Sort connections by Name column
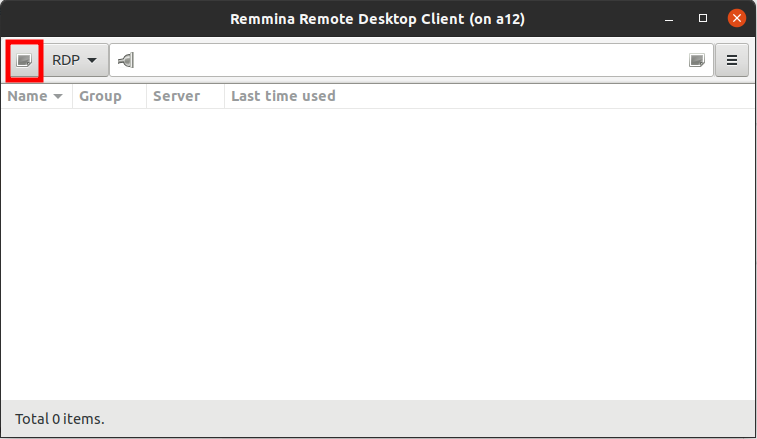 [x=28, y=96]
